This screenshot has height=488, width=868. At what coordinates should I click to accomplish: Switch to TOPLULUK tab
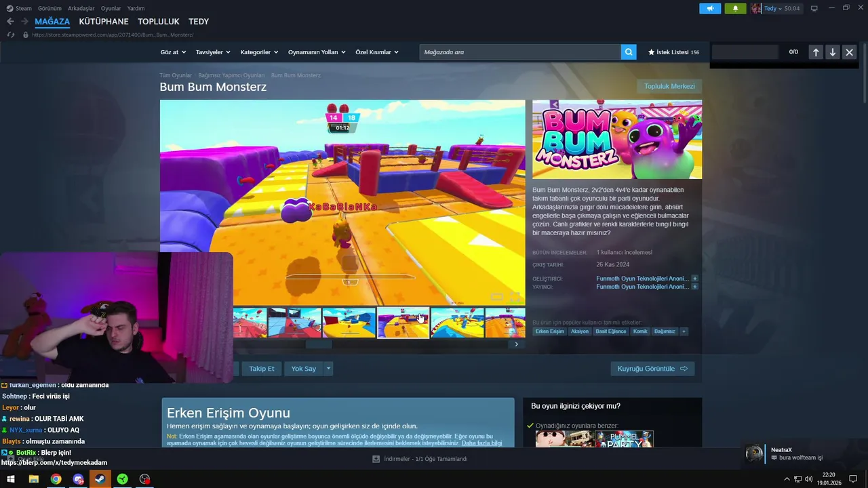point(159,22)
